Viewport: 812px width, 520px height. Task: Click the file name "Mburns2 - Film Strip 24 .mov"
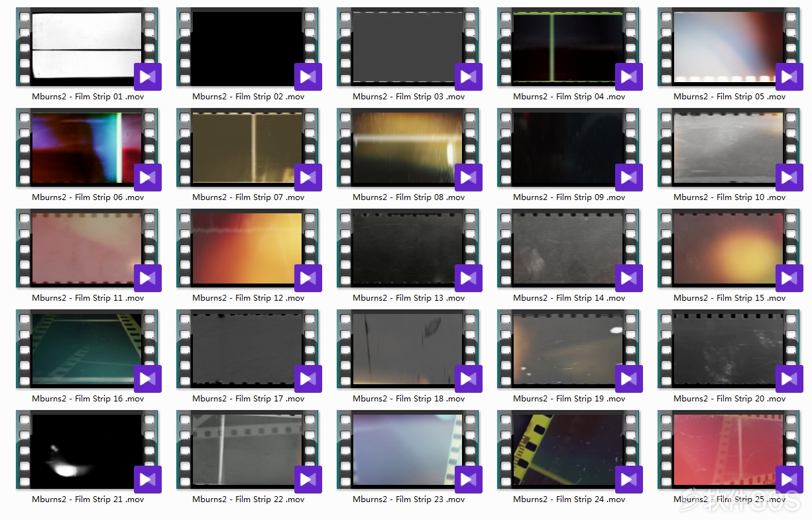click(x=569, y=499)
